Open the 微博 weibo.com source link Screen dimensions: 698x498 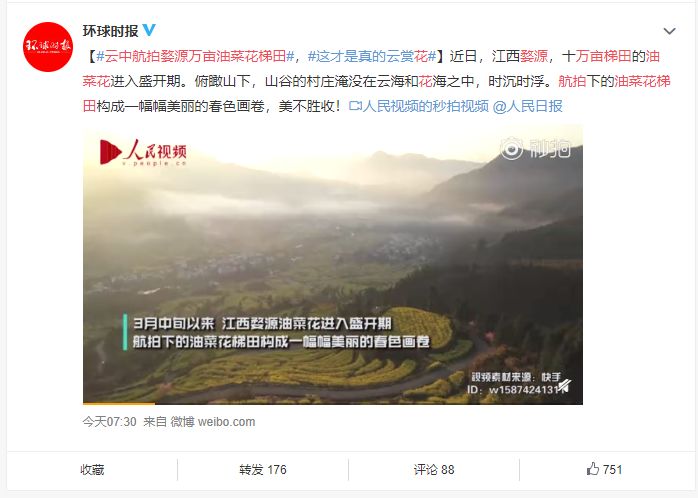(213, 421)
